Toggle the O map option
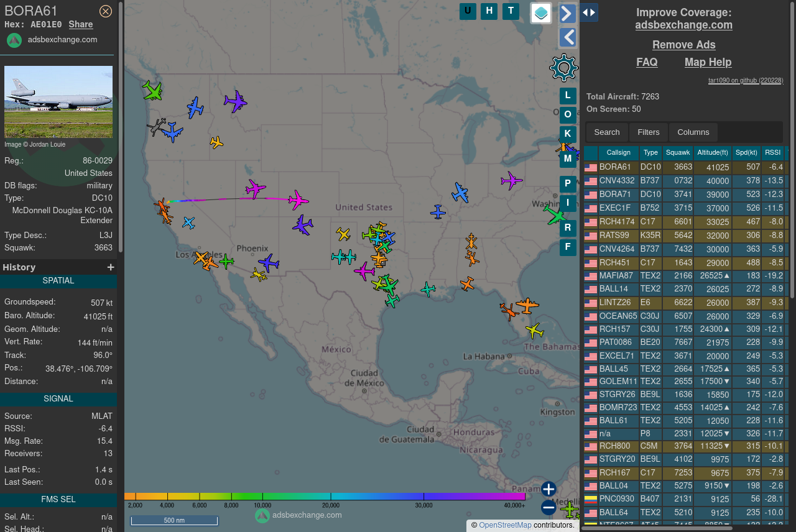The height and width of the screenshot is (532, 796). tap(568, 115)
